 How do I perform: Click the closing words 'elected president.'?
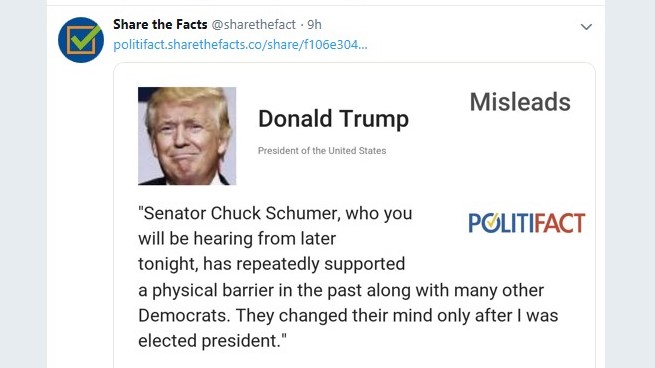[x=213, y=341]
